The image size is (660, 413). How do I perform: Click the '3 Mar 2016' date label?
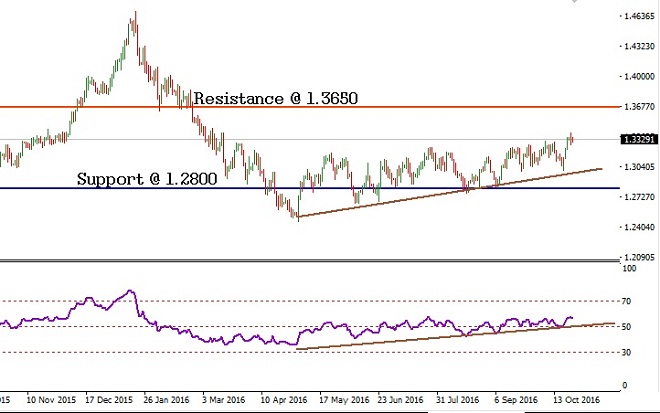223,400
